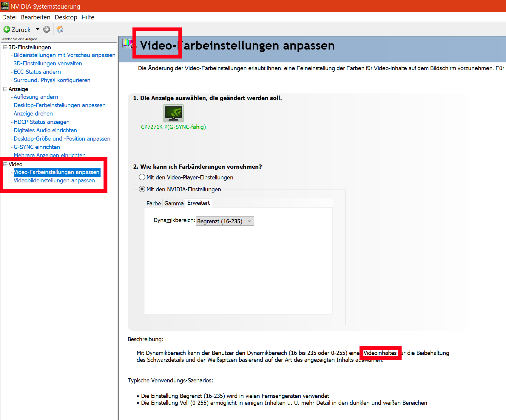
Task: Select 'Mit den NVIDIA-Einstellungen' radio button
Action: (x=142, y=189)
